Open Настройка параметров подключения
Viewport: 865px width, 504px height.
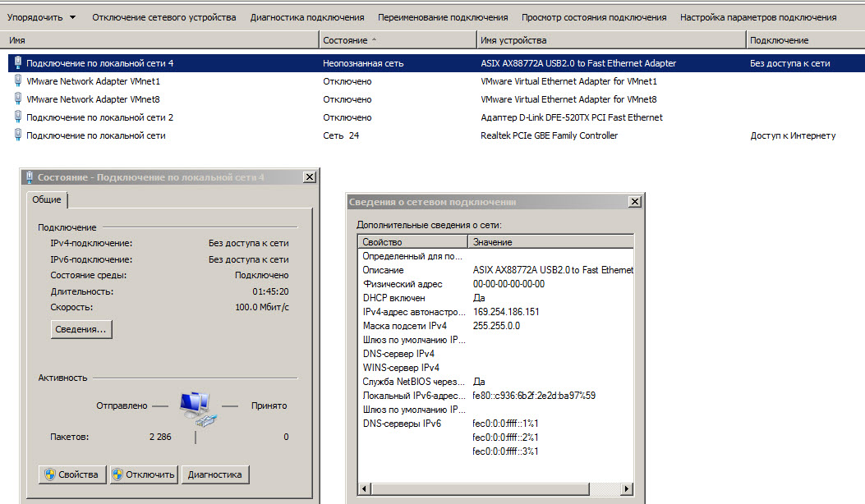coord(757,17)
